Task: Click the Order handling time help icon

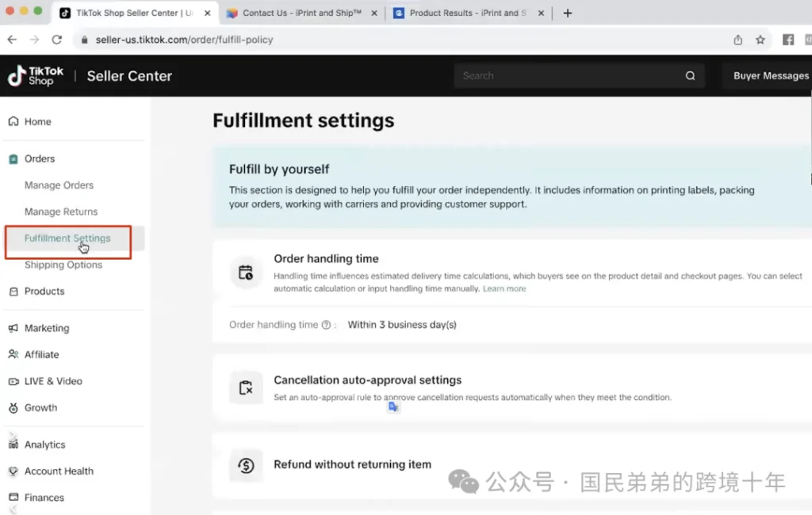Action: click(326, 325)
